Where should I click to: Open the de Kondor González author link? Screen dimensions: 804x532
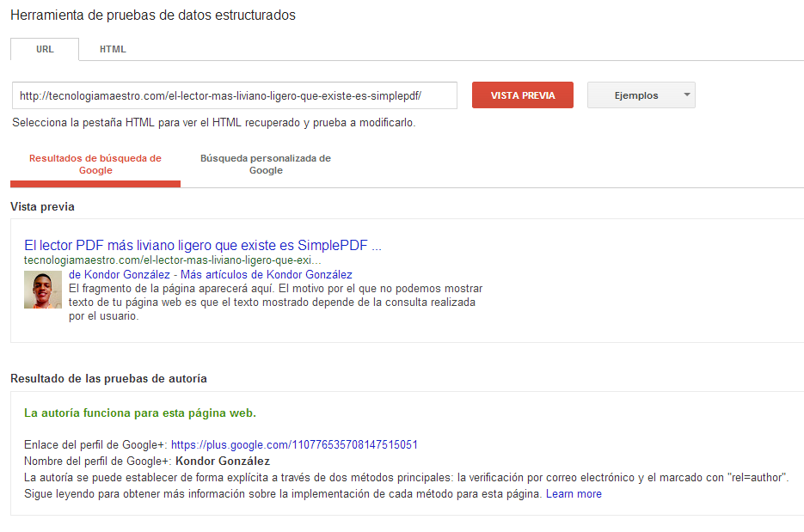pos(120,275)
